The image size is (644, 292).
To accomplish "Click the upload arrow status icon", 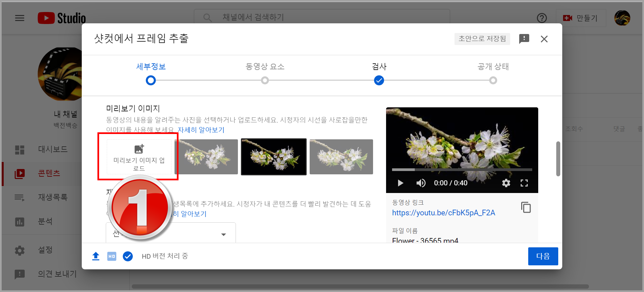I will point(96,256).
